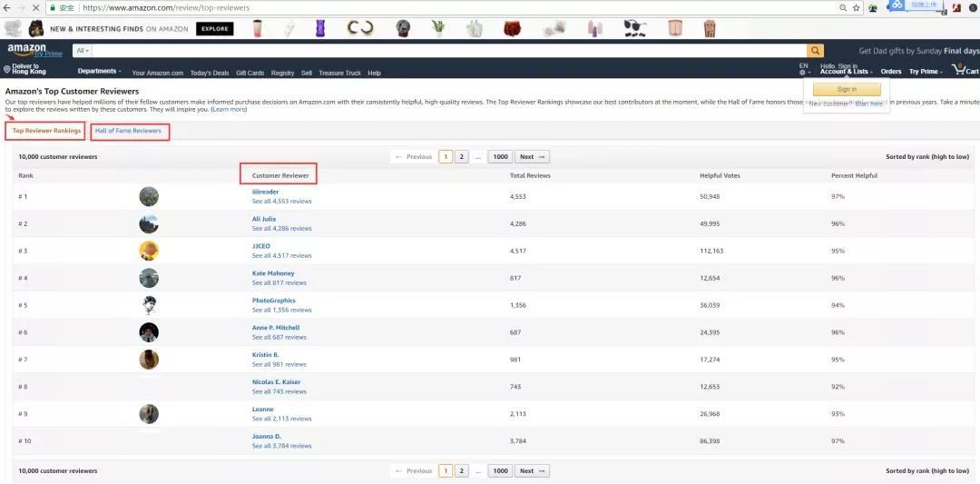The height and width of the screenshot is (484, 980).
Task: Open the EN language selector
Action: (x=804, y=69)
